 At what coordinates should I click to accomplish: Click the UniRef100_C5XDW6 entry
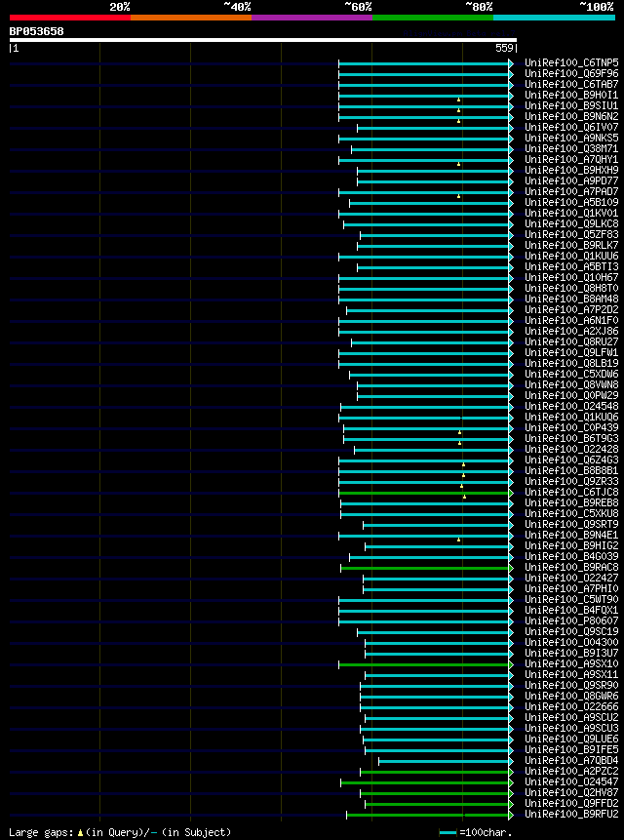click(x=571, y=374)
